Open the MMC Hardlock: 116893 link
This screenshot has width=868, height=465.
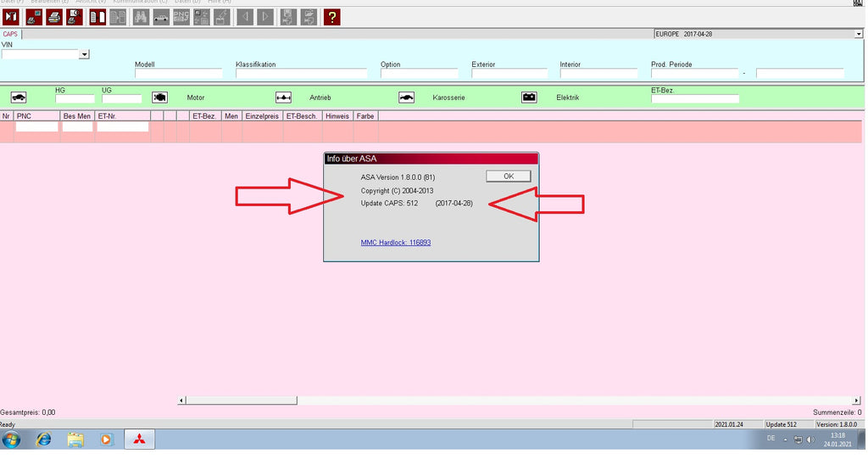396,243
